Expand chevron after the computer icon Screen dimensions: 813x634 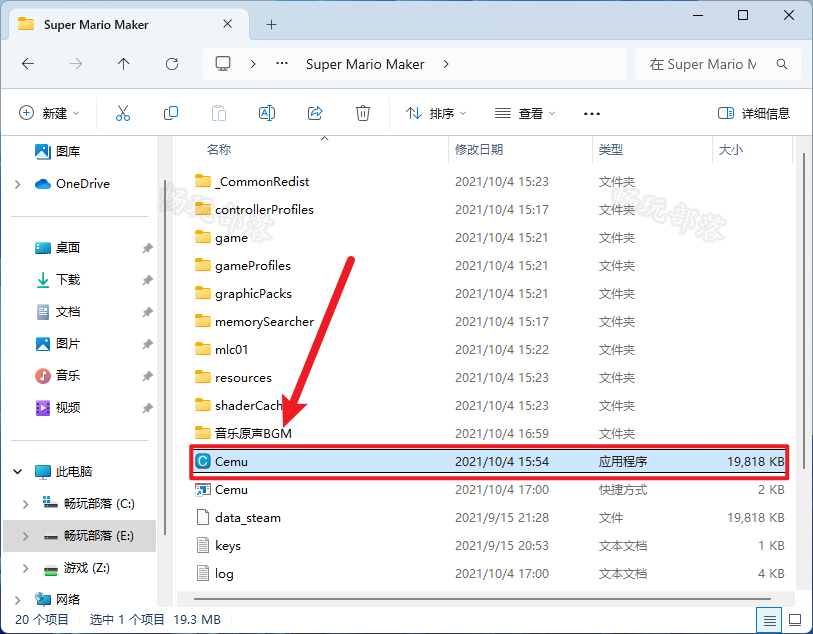point(253,64)
